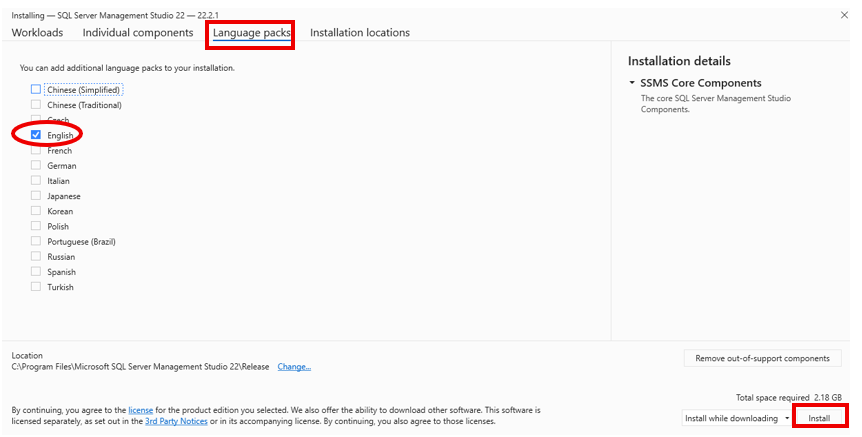Check the German language pack
Screen dimensions: 862x437
click(x=36, y=165)
